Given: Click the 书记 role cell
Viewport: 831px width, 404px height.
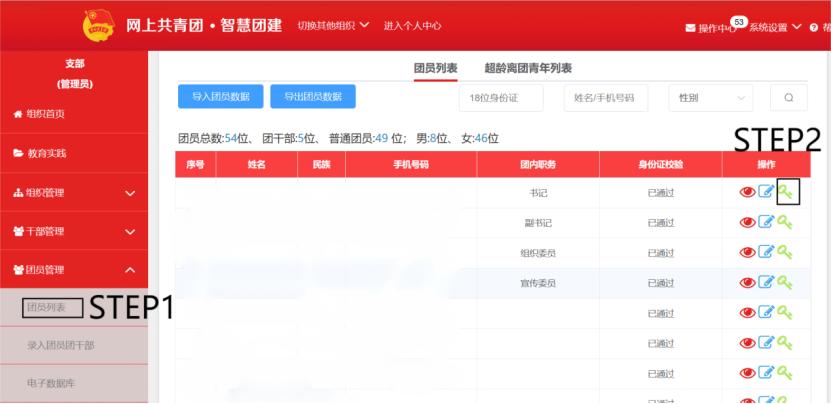Looking at the screenshot, I should tap(538, 193).
